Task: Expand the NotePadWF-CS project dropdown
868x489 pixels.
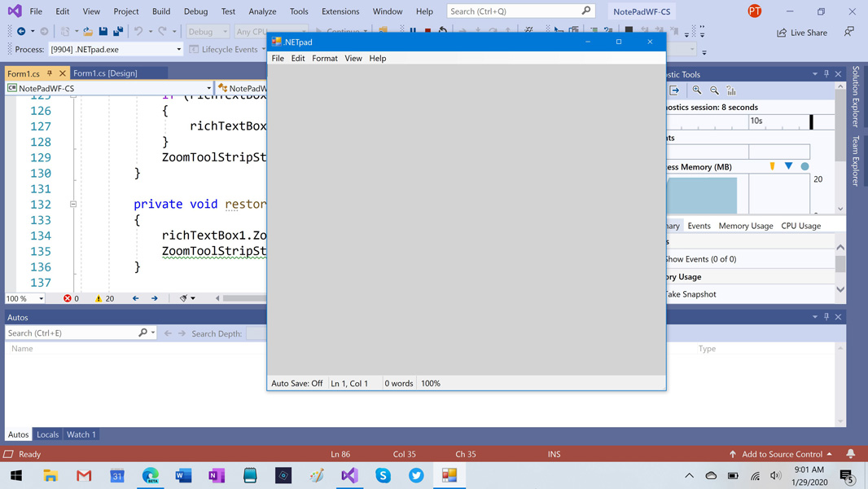Action: [x=208, y=88]
